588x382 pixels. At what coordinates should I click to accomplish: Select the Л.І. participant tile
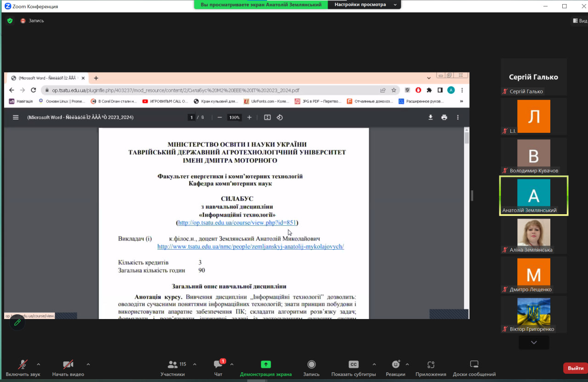(533, 117)
